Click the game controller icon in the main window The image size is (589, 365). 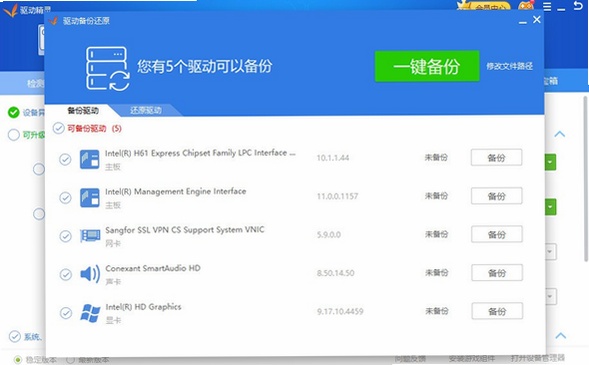pyautogui.click(x=526, y=6)
